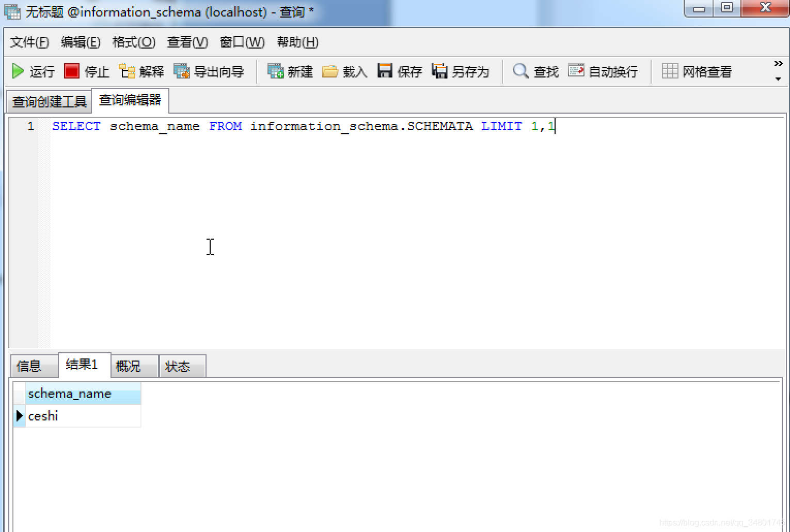The height and width of the screenshot is (532, 790).
Task: Click the row indicator arrow beside ceshi
Action: pyautogui.click(x=19, y=416)
